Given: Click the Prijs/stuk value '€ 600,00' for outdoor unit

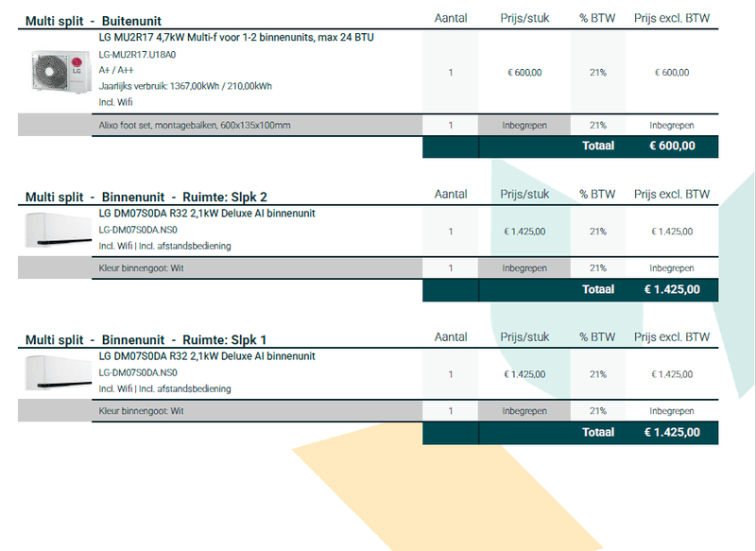Looking at the screenshot, I should pos(524,73).
